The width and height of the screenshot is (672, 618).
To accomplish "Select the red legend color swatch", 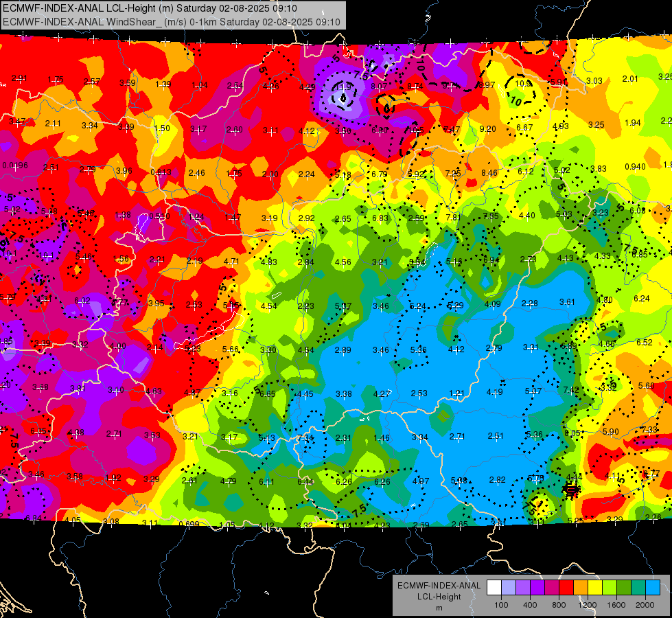I will coord(566,588).
